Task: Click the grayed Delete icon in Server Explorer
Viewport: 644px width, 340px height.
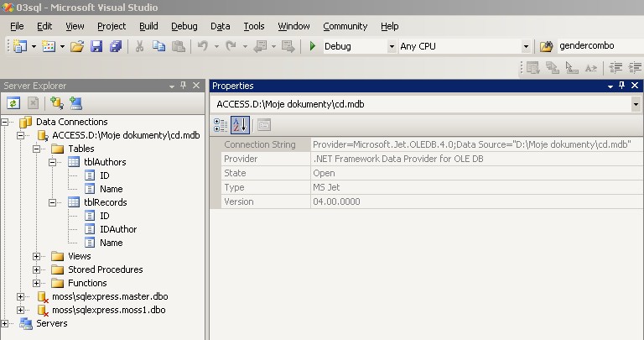Action: pyautogui.click(x=34, y=103)
